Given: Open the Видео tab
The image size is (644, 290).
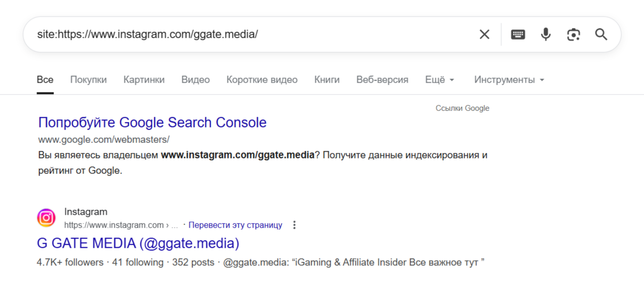Looking at the screenshot, I should [x=195, y=80].
